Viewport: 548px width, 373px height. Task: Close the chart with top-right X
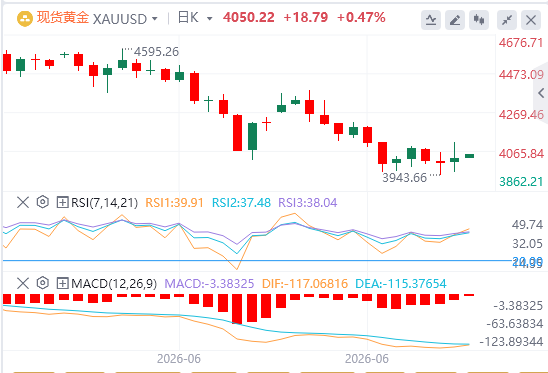point(531,20)
